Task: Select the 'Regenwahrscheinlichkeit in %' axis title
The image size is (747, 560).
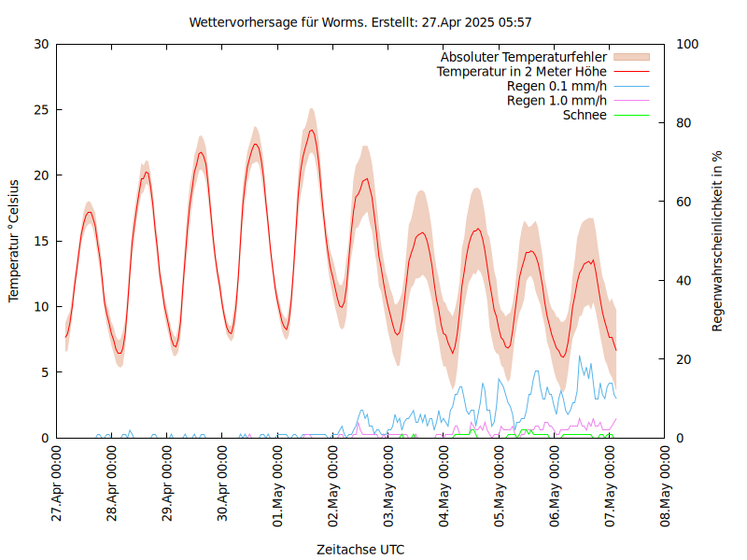Action: (718, 241)
